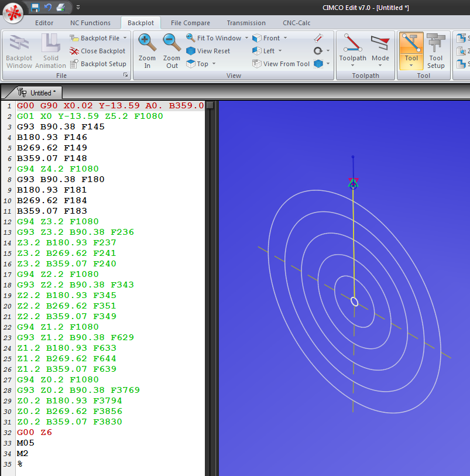Image resolution: width=470 pixels, height=476 pixels.
Task: Click the Zoom Out magnifier
Action: [171, 51]
